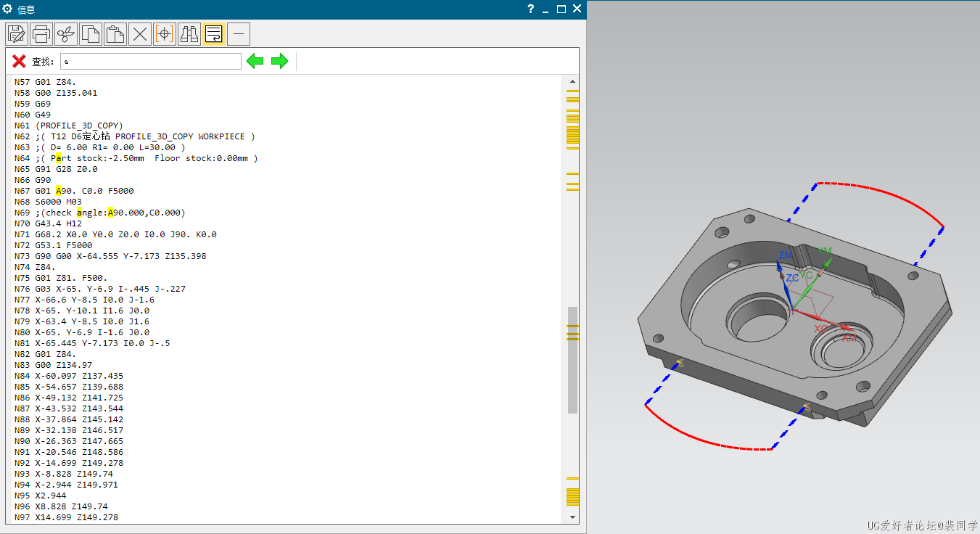Image resolution: width=980 pixels, height=534 pixels.
Task: Click the select-all crosshair bracket icon
Action: click(x=165, y=33)
